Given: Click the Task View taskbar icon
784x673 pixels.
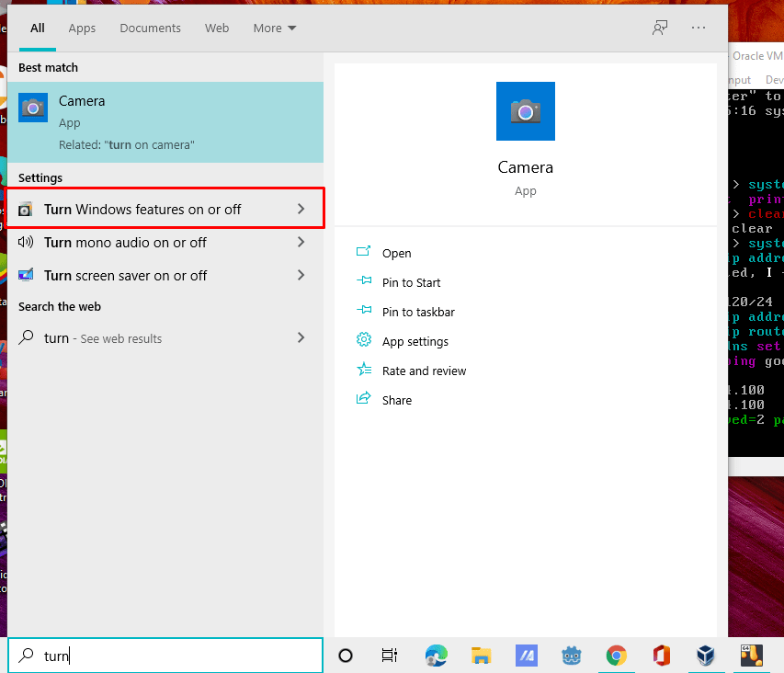Looking at the screenshot, I should click(390, 656).
